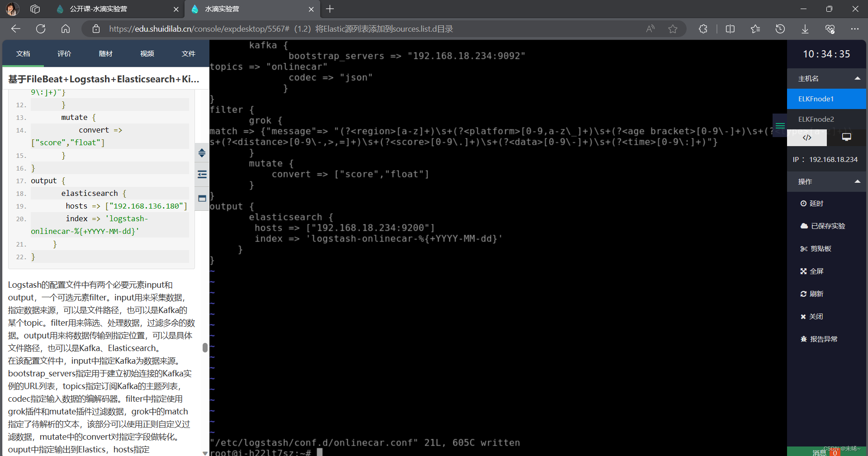Select host ELKFnode2
This screenshot has width=868, height=456.
coord(826,119)
